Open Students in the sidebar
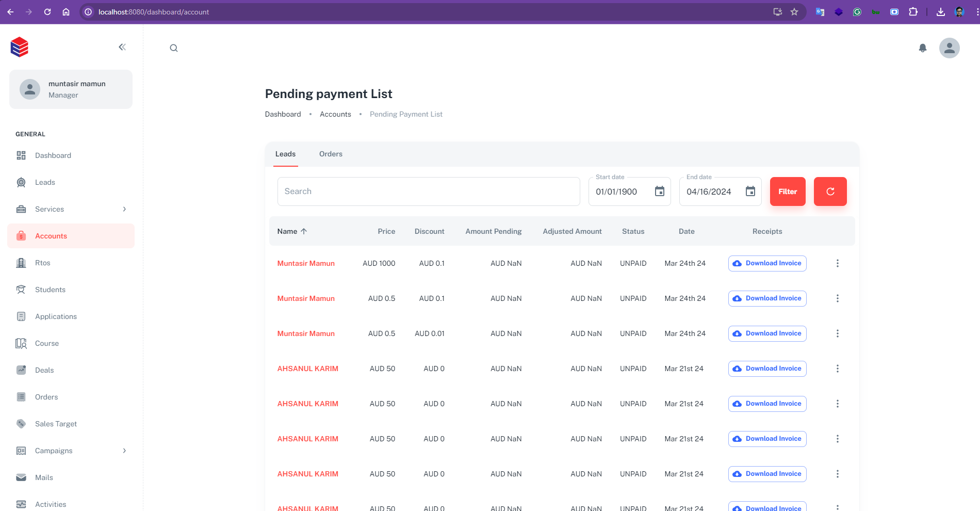The height and width of the screenshot is (511, 980). pos(50,290)
